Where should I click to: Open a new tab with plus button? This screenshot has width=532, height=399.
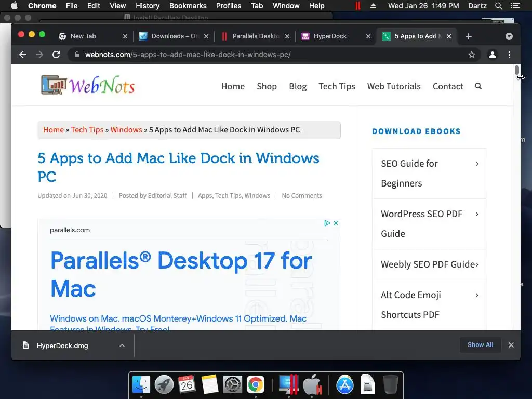tap(469, 36)
